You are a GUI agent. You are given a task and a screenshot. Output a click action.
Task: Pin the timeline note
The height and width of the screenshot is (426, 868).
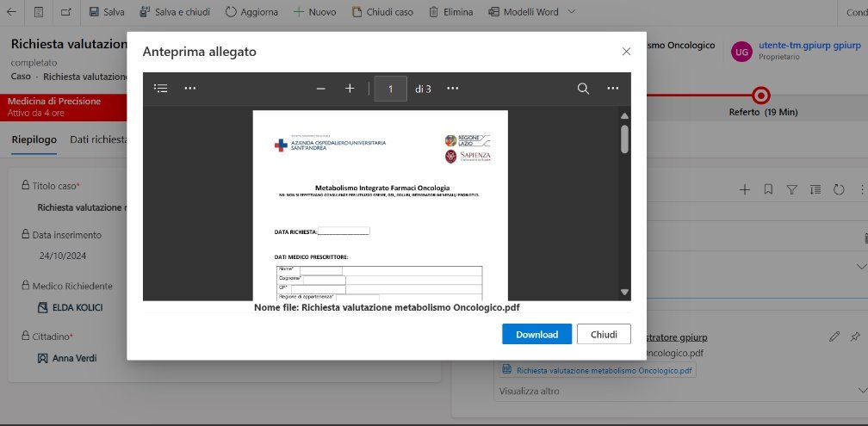855,336
